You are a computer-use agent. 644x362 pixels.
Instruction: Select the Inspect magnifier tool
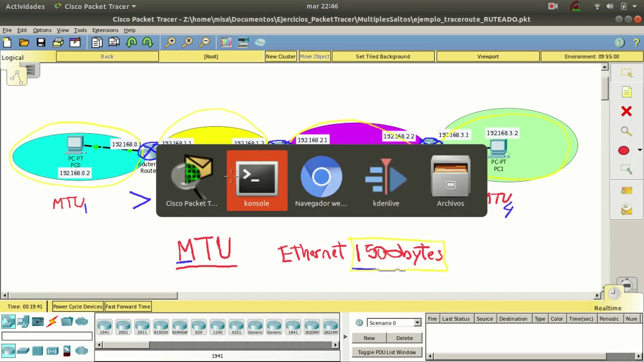click(626, 131)
